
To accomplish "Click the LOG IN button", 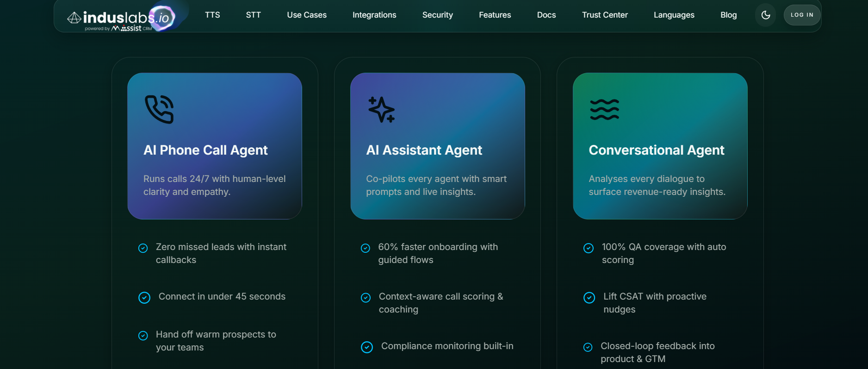I will point(802,15).
